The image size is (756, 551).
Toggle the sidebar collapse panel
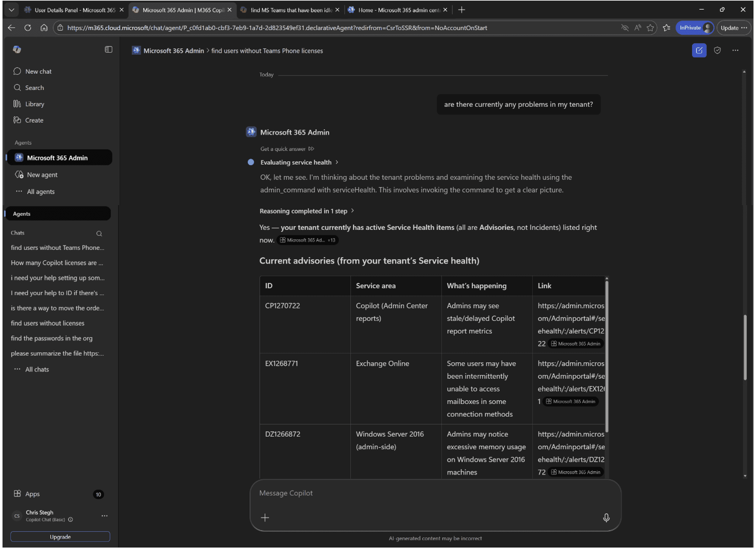click(108, 50)
